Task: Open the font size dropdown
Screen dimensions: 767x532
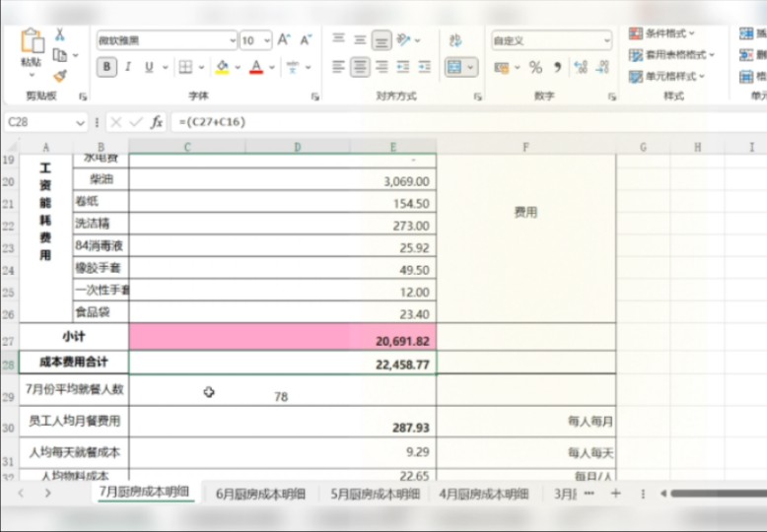Action: point(267,40)
